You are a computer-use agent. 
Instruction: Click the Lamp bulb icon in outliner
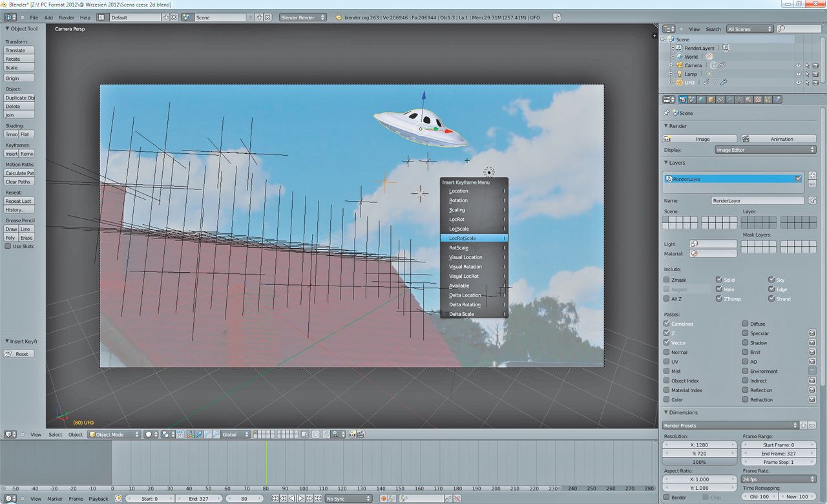tap(680, 74)
